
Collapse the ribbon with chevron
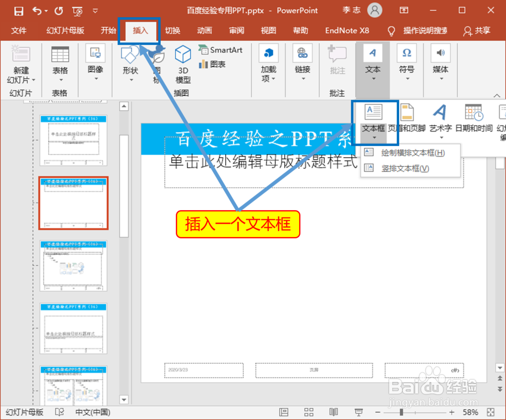point(497,96)
